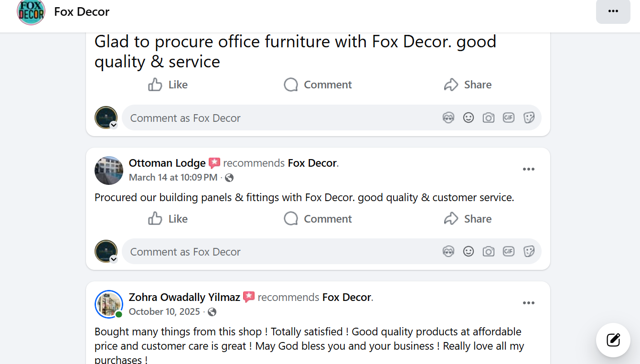Viewport: 640px width, 364px height.
Task: Like the Ottoman Lodge recommendation post
Action: tap(168, 219)
